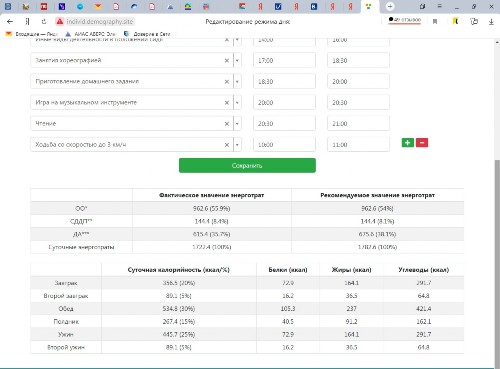Click the address bar individ.demography.site

pos(100,22)
